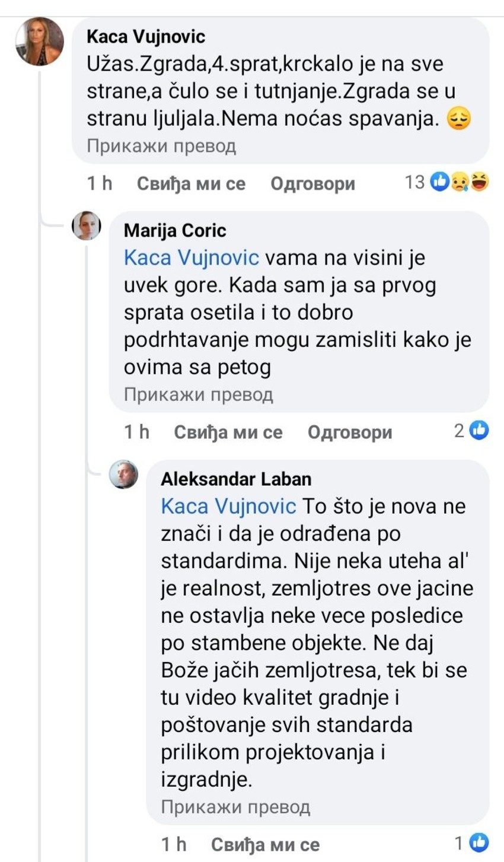Image resolution: width=504 pixels, height=862 pixels.
Task: Reply to Kaca Vujnovic's comment via Одговори
Action: [x=312, y=184]
